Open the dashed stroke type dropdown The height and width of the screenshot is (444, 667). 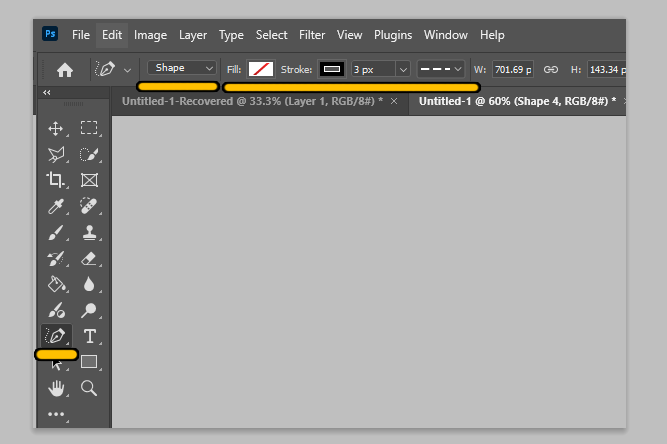click(440, 69)
